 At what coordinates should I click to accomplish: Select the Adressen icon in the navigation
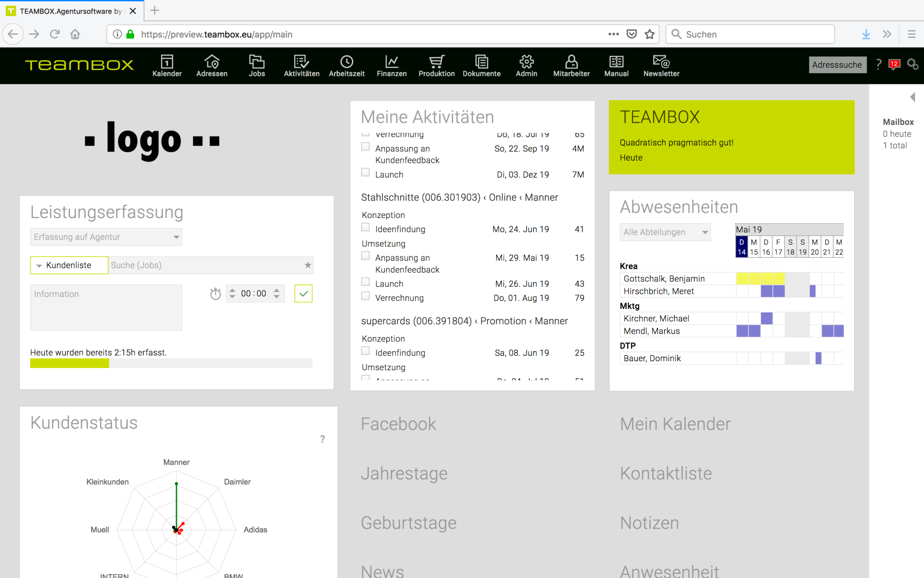point(212,65)
